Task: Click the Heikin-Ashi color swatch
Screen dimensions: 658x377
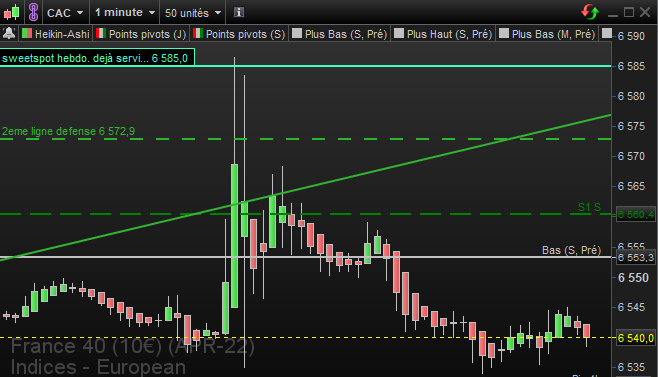Action: tap(27, 33)
